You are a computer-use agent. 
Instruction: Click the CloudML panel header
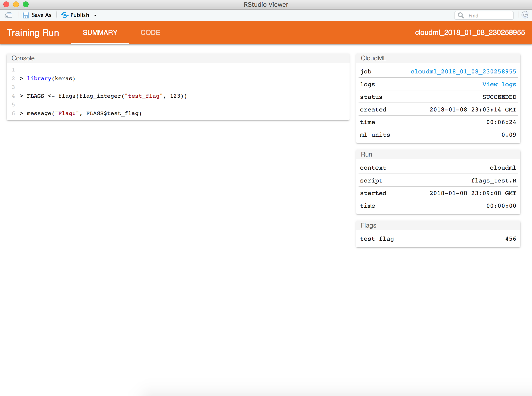click(373, 58)
